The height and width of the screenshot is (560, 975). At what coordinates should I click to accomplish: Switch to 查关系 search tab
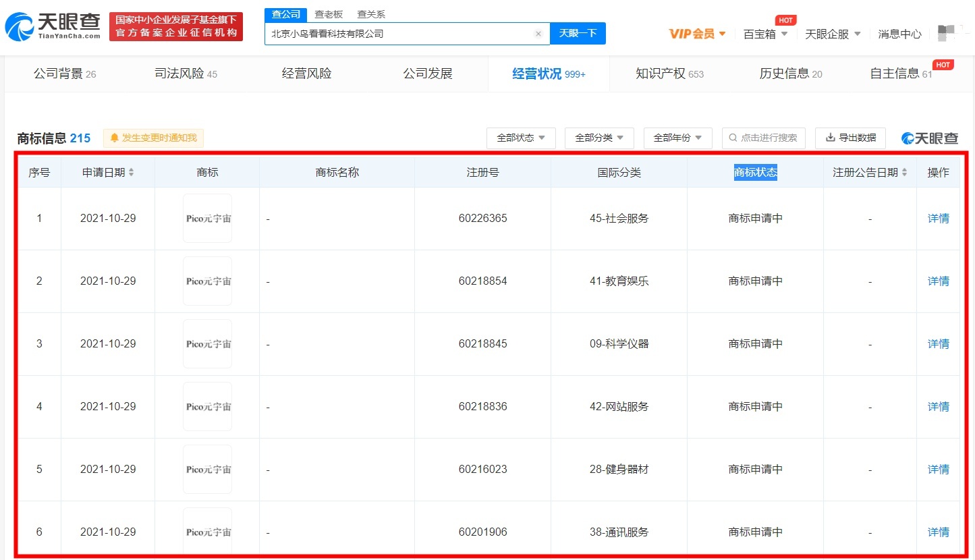pyautogui.click(x=370, y=14)
